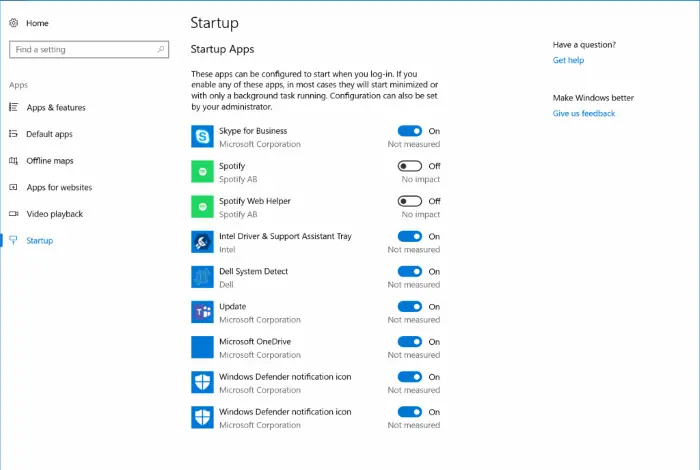Open Offline maps settings
Screen dimensions: 700x470
(x=50, y=161)
